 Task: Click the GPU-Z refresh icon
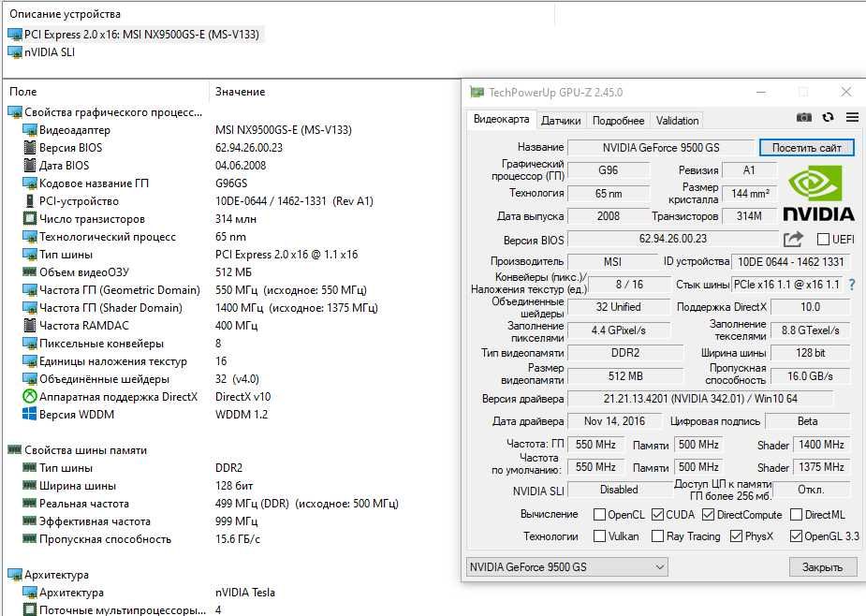point(828,117)
